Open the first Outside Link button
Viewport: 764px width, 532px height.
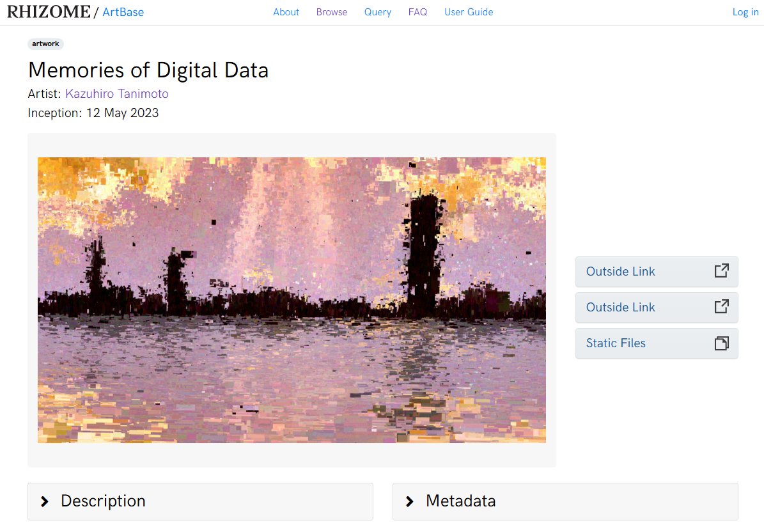tap(657, 272)
